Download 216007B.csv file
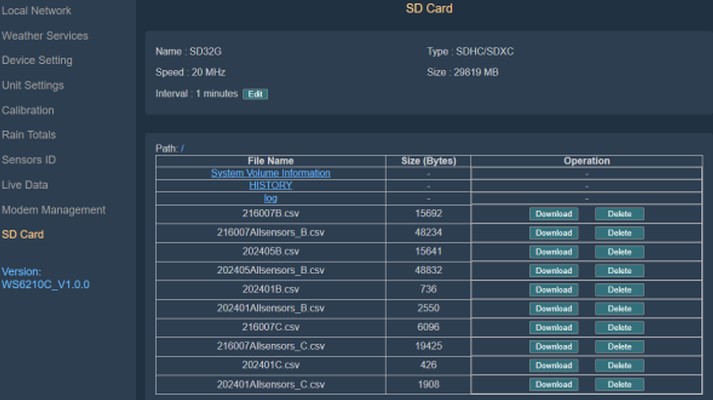Image resolution: width=713 pixels, height=400 pixels. [553, 214]
